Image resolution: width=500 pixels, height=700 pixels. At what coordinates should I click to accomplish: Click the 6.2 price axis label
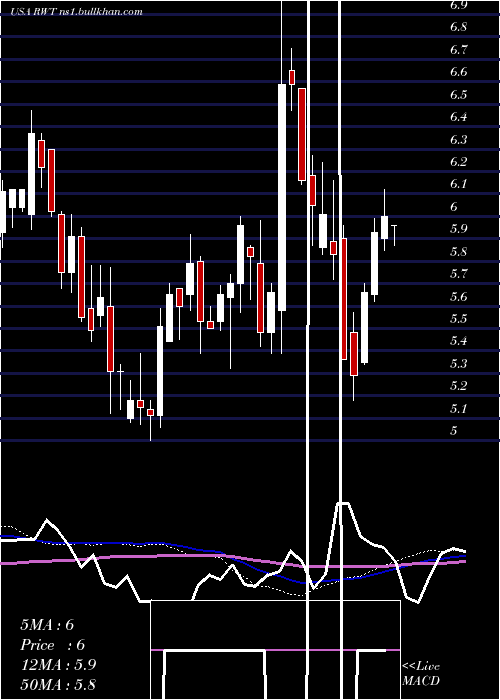(459, 162)
